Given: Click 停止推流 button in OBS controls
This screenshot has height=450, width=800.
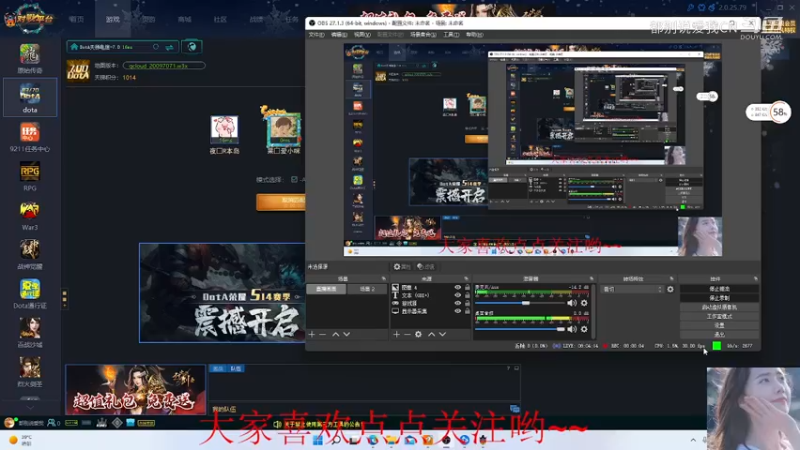Looking at the screenshot, I should pos(719,289).
